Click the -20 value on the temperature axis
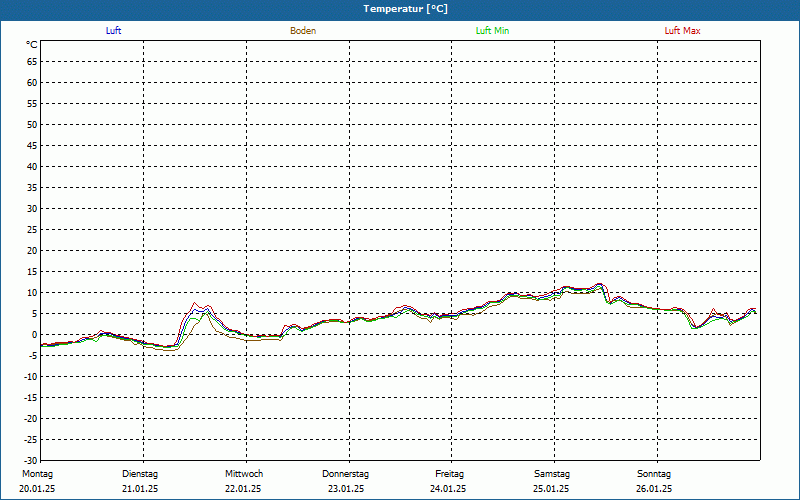The width and height of the screenshot is (800, 500). pos(31,418)
